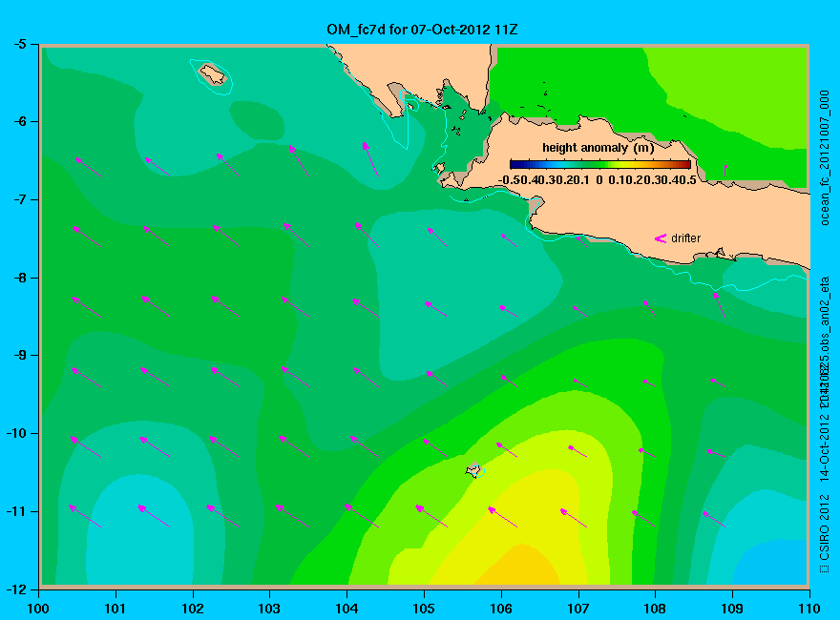Click latitude label '-5' on y-axis
Screen dimensions: 840x620
(19, 44)
